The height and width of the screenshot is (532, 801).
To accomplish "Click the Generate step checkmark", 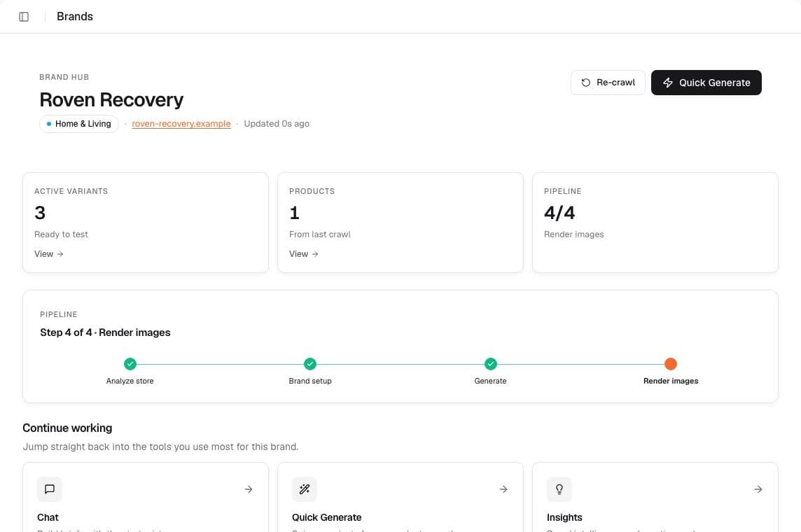I will pyautogui.click(x=490, y=364).
